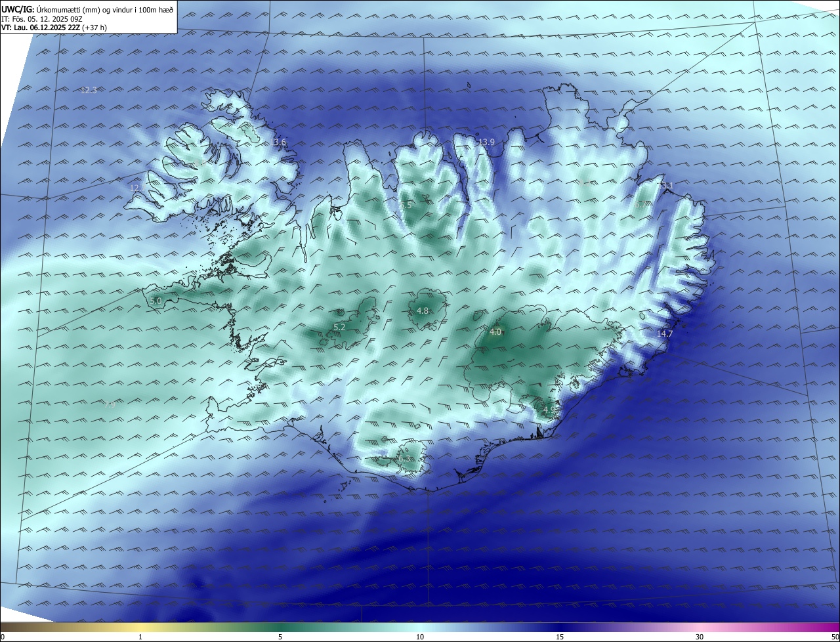Click the 0 tick on the colorbar
Image resolution: width=840 pixels, height=642 pixels.
3,637
